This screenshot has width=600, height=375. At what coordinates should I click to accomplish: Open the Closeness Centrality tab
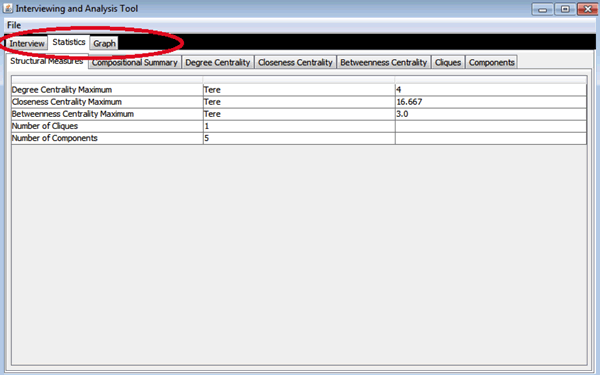(295, 62)
